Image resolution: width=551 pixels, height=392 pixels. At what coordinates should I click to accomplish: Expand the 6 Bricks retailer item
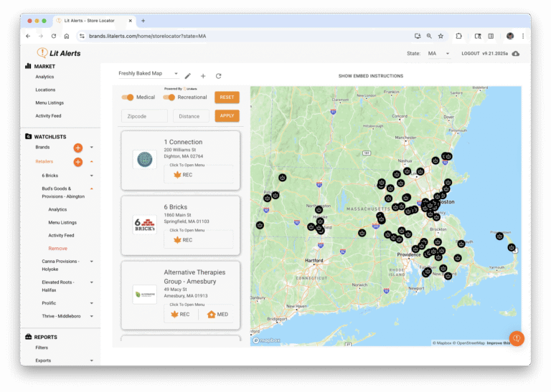tap(91, 176)
